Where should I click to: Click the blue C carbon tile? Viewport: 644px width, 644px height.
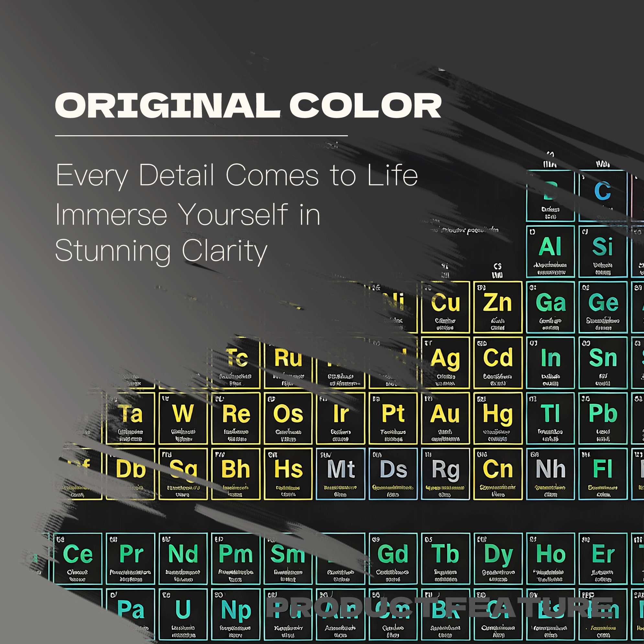point(603,196)
